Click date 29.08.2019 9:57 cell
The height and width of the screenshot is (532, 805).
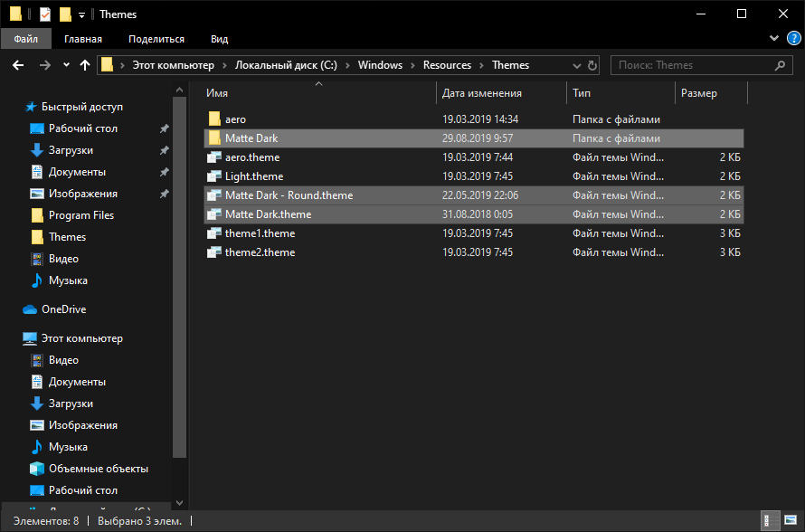pos(478,138)
